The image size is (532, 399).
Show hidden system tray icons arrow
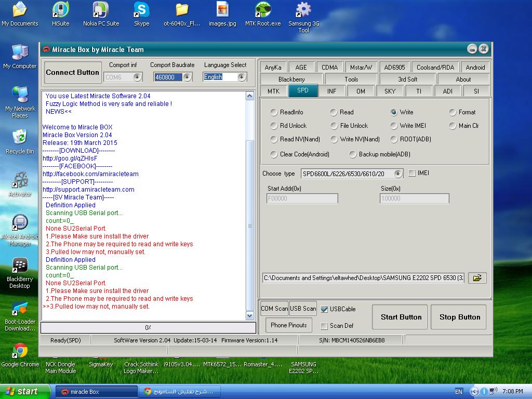[474, 392]
